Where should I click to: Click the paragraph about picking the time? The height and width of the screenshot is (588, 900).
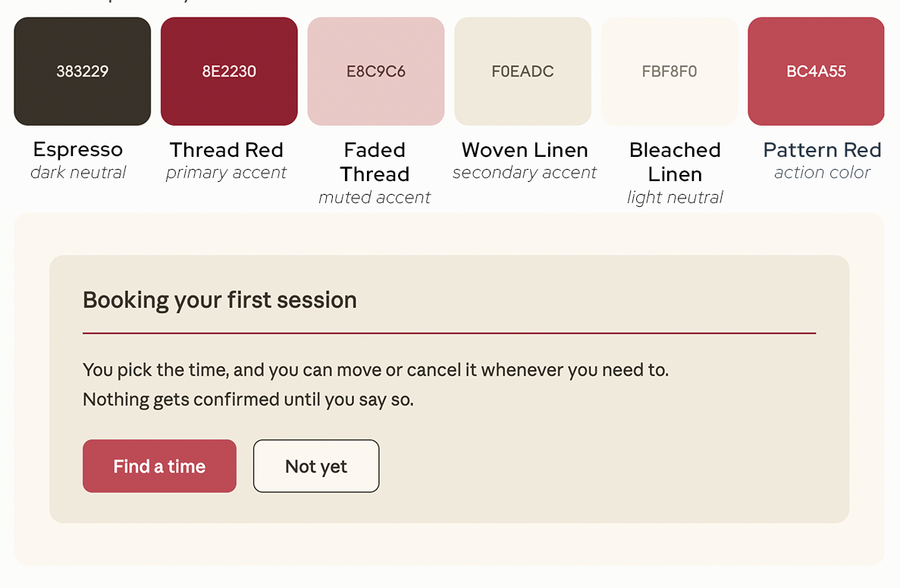click(x=376, y=384)
